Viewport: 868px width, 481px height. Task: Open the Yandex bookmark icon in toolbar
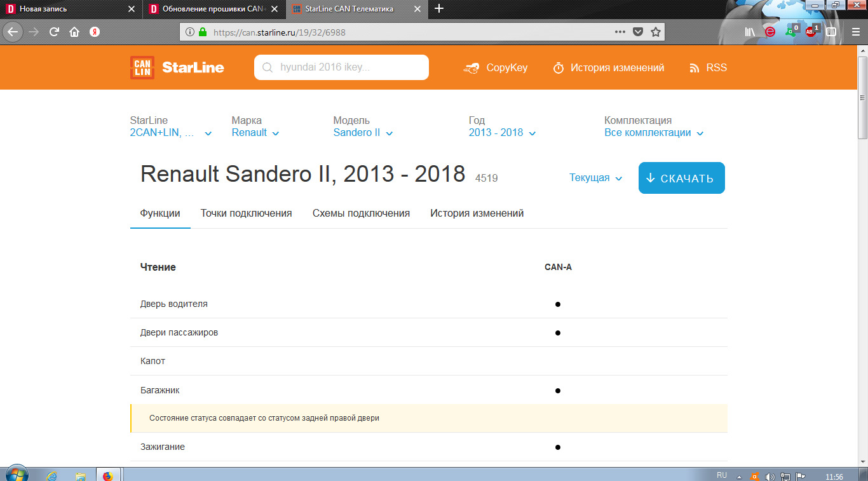pos(95,32)
